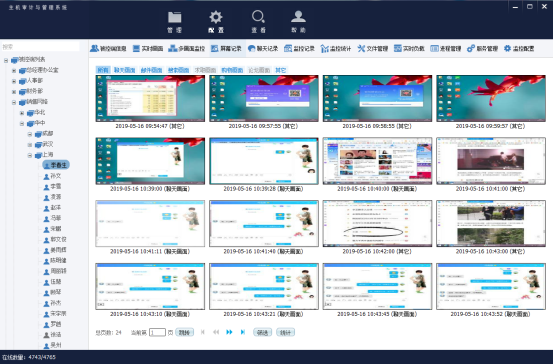Open 被控端信息 toolbar item
Viewport: 554px width, 364px height.
click(x=108, y=49)
